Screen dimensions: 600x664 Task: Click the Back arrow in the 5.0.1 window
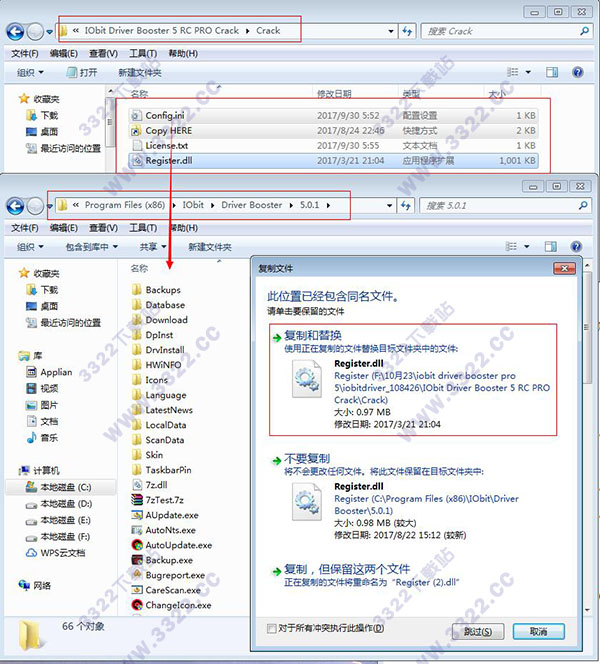15,206
